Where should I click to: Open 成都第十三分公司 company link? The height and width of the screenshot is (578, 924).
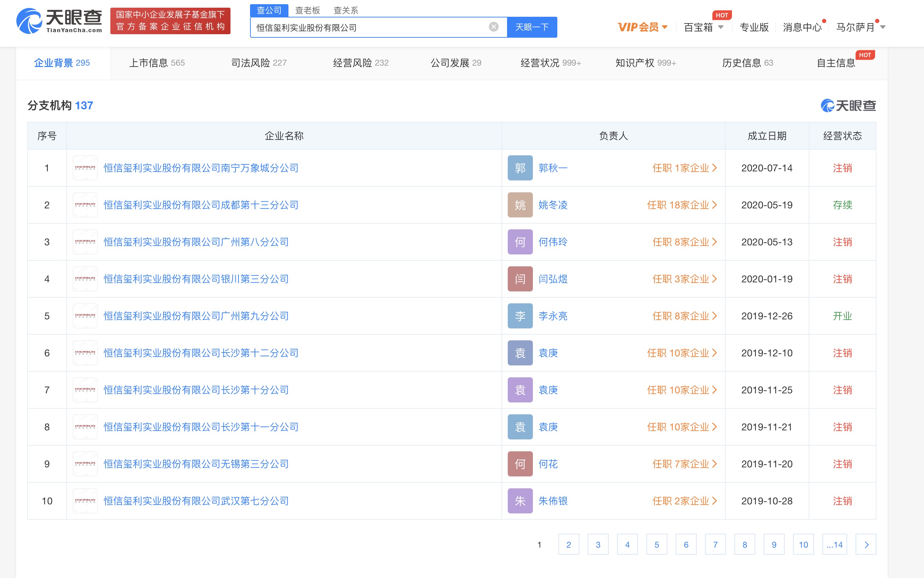[x=201, y=205]
